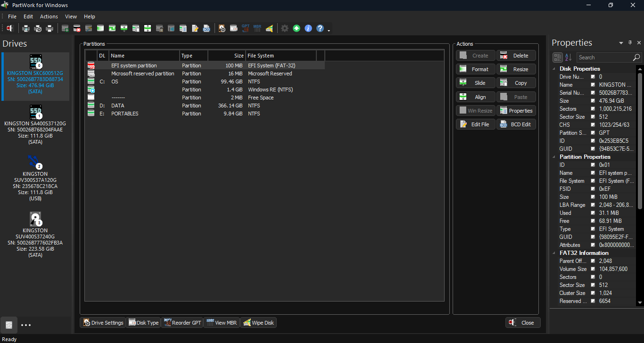Click the Disk Type bottom button
The image size is (644, 343).
tap(143, 323)
